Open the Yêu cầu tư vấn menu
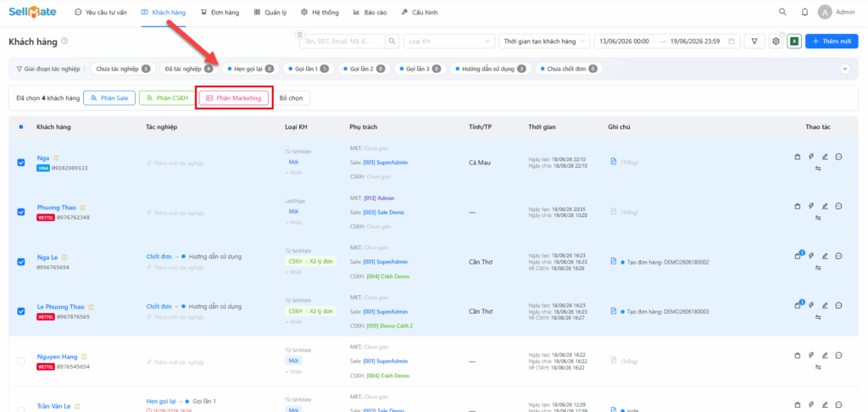This screenshot has width=868, height=412. click(100, 12)
